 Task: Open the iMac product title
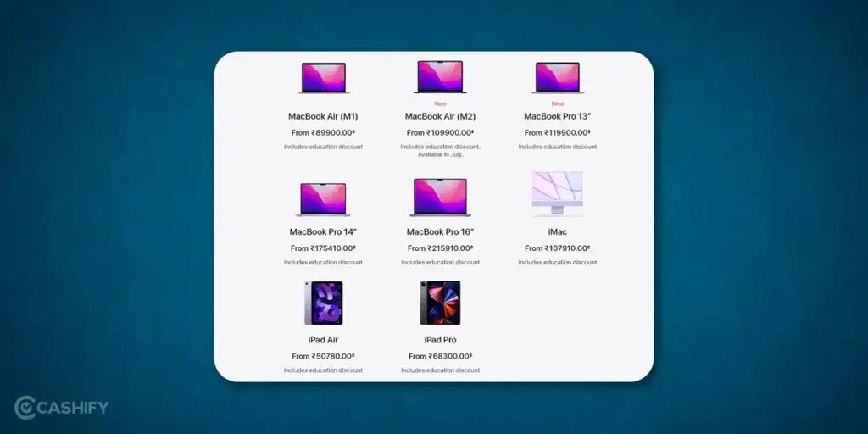tap(558, 232)
